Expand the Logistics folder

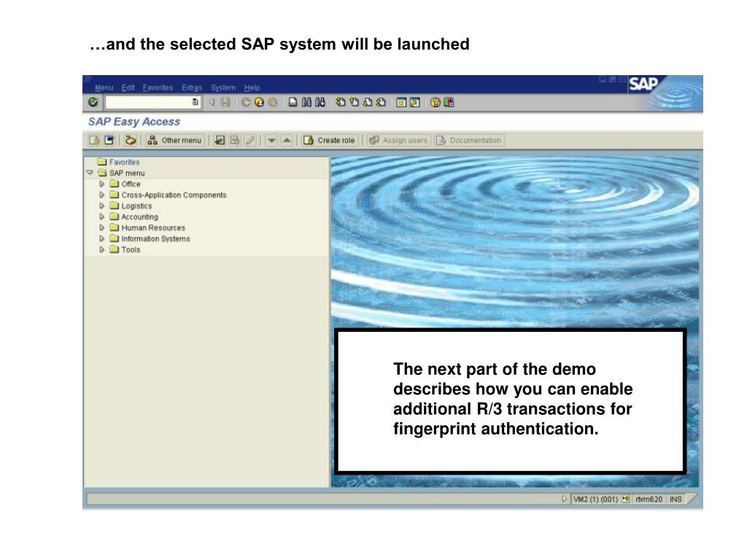101,205
